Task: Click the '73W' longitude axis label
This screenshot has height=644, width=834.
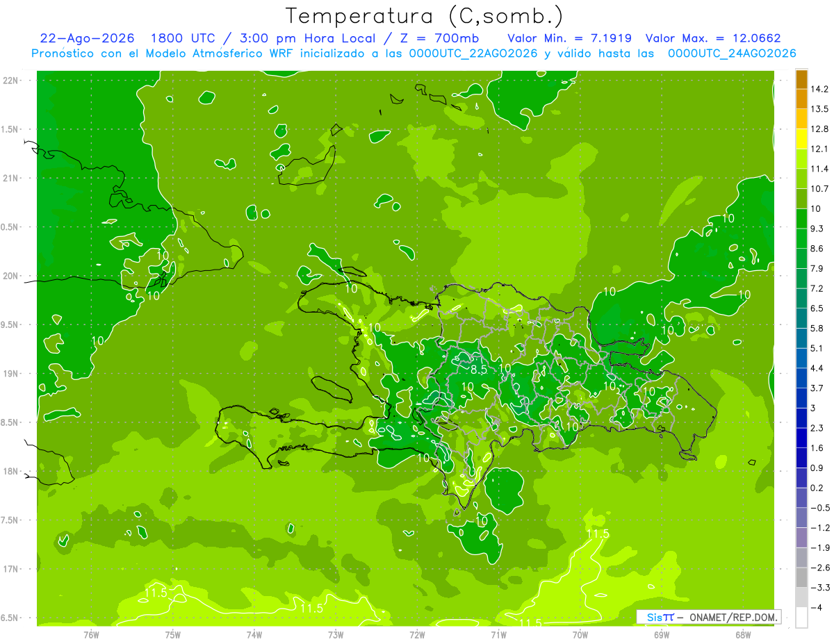Action: [336, 634]
